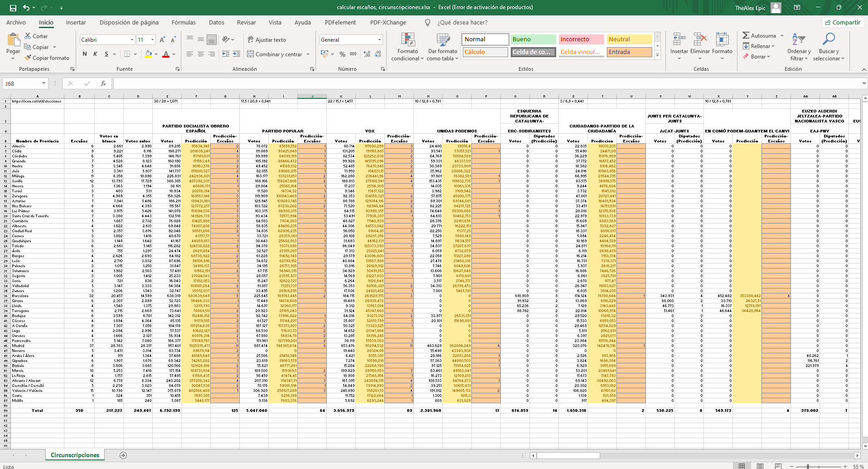
Task: Increase the cell indent
Action: point(236,54)
